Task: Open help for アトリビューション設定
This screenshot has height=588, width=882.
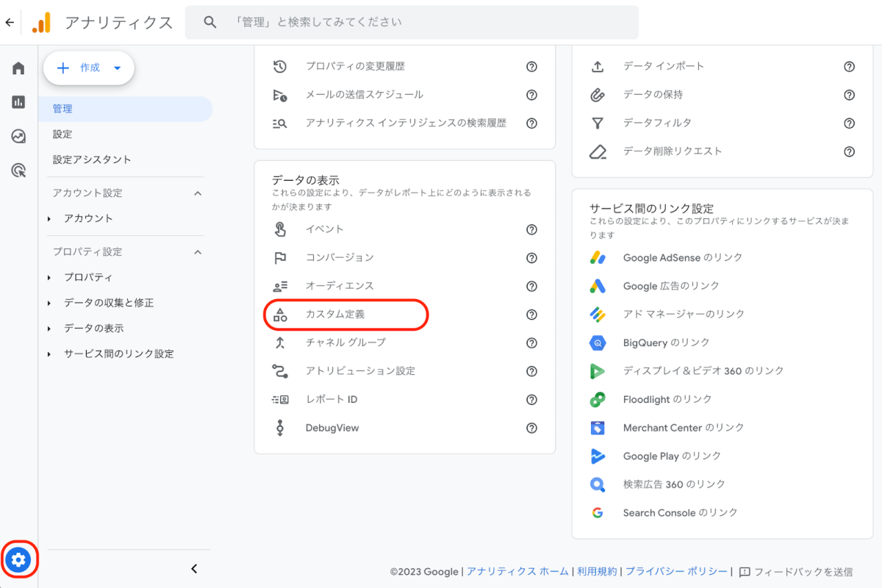Action: (531, 371)
